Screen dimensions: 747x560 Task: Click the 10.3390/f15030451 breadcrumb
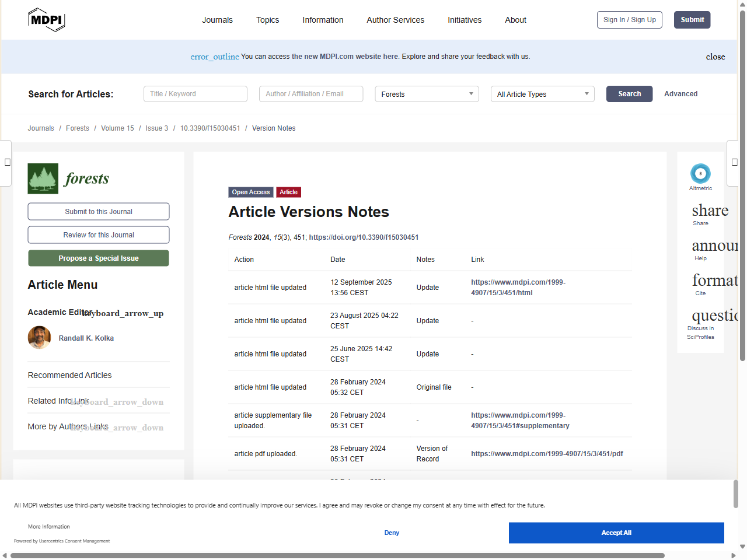pyautogui.click(x=210, y=128)
